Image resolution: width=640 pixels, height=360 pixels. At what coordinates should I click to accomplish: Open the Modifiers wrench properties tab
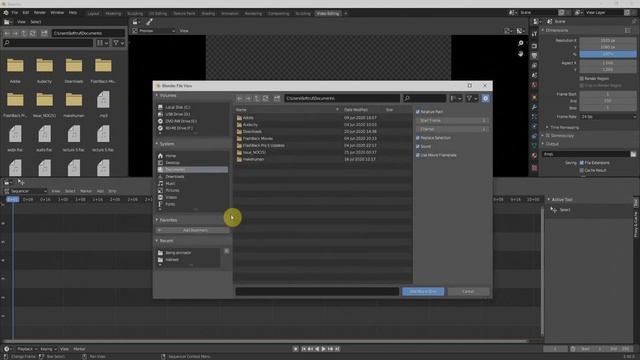click(x=534, y=107)
